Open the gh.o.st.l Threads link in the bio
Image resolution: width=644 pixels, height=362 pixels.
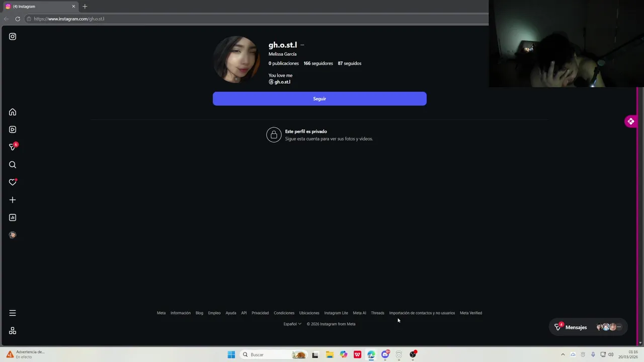pyautogui.click(x=282, y=82)
